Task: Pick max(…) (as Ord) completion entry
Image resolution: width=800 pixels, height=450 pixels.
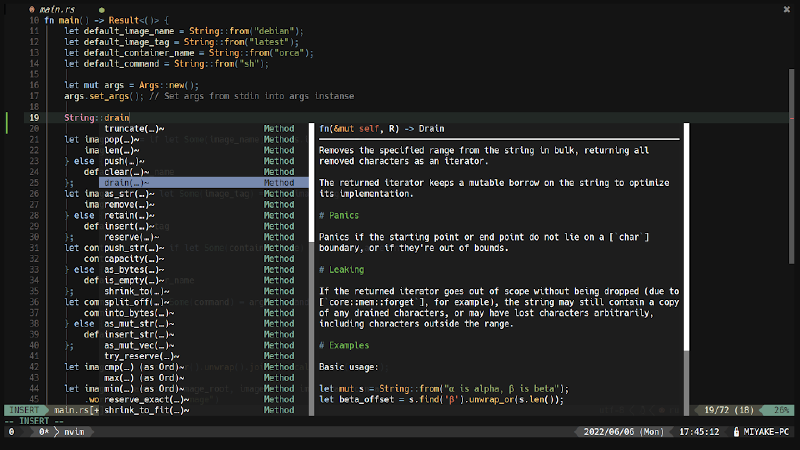Action: 204,378
